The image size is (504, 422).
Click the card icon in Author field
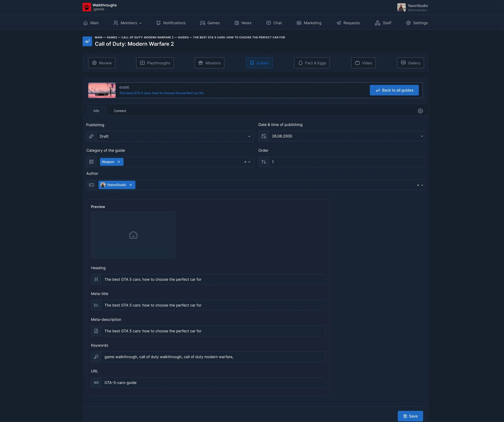(x=91, y=185)
